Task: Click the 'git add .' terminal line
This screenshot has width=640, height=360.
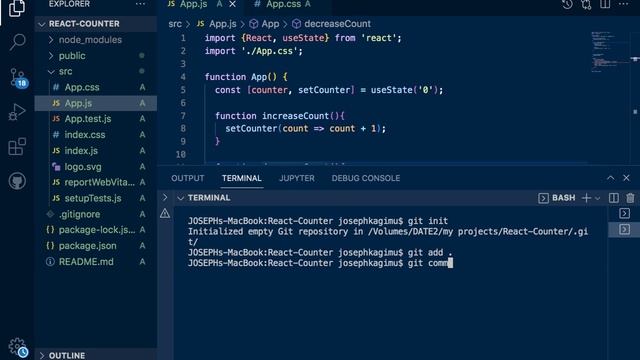Action: coord(320,253)
